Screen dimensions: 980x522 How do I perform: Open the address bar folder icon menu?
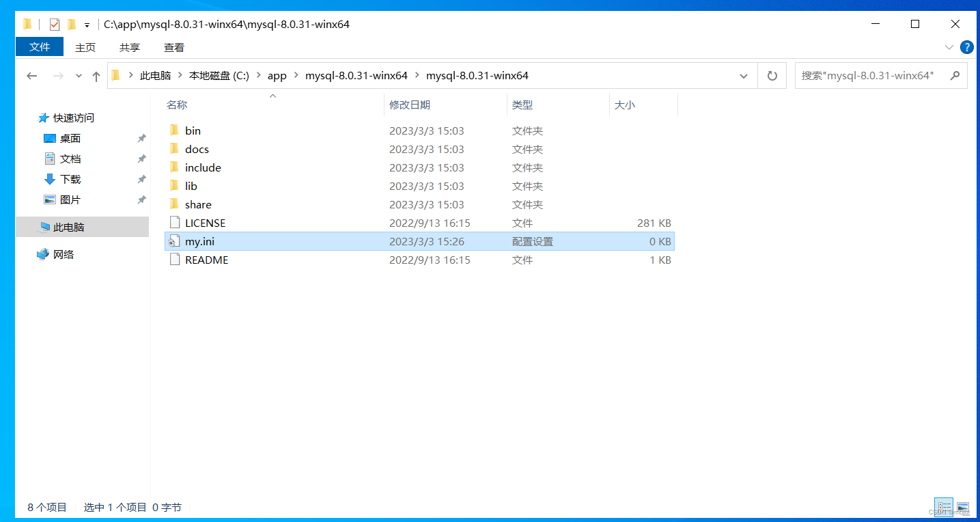(x=115, y=75)
